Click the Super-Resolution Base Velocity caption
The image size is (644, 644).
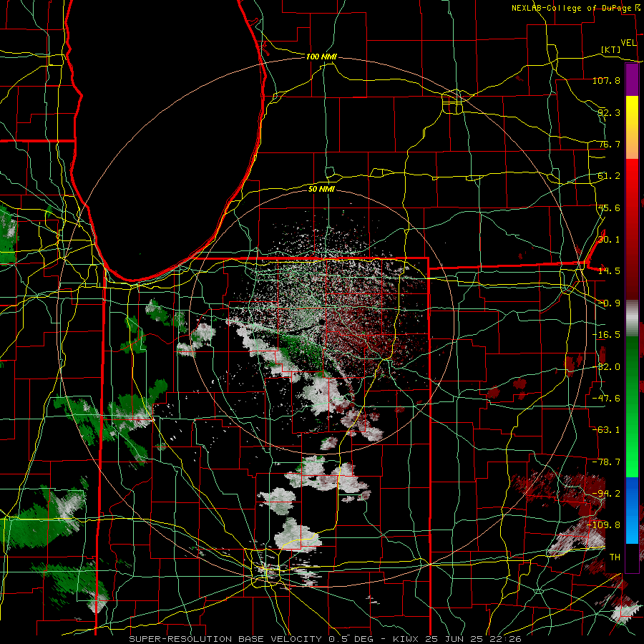coord(325,639)
